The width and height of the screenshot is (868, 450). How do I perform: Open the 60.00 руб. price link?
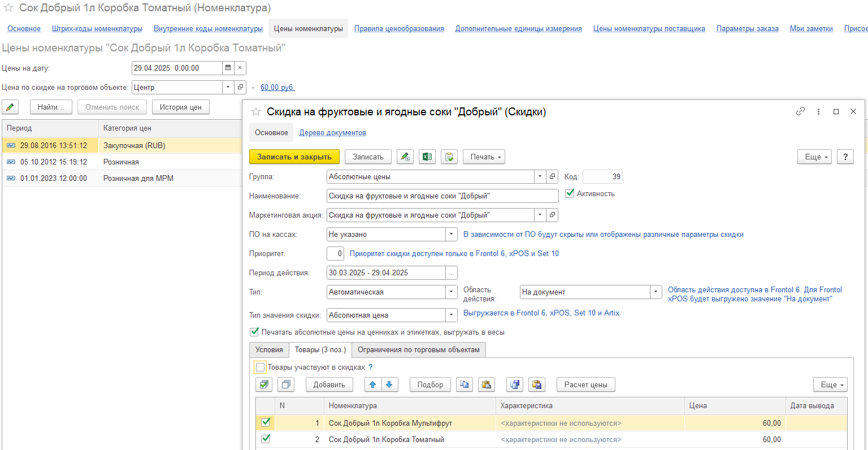point(277,87)
